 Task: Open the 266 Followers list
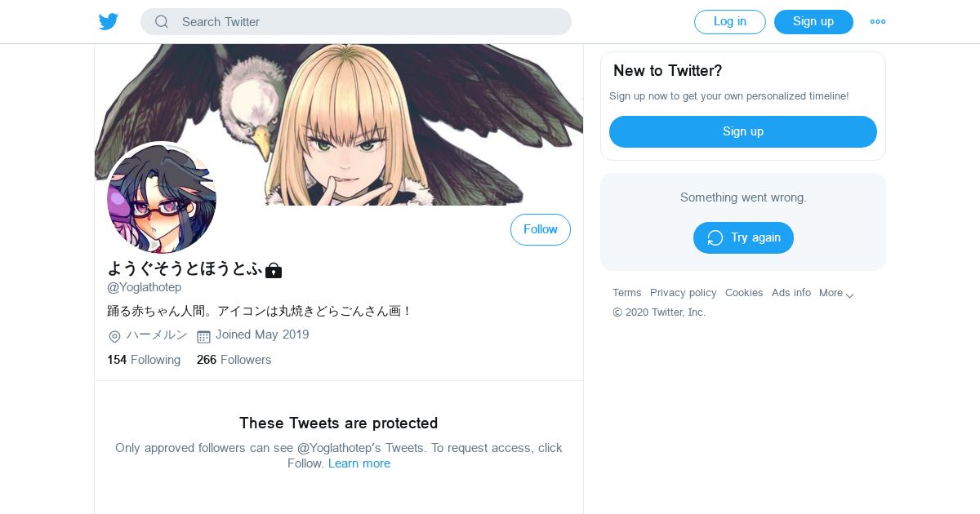pyautogui.click(x=234, y=360)
